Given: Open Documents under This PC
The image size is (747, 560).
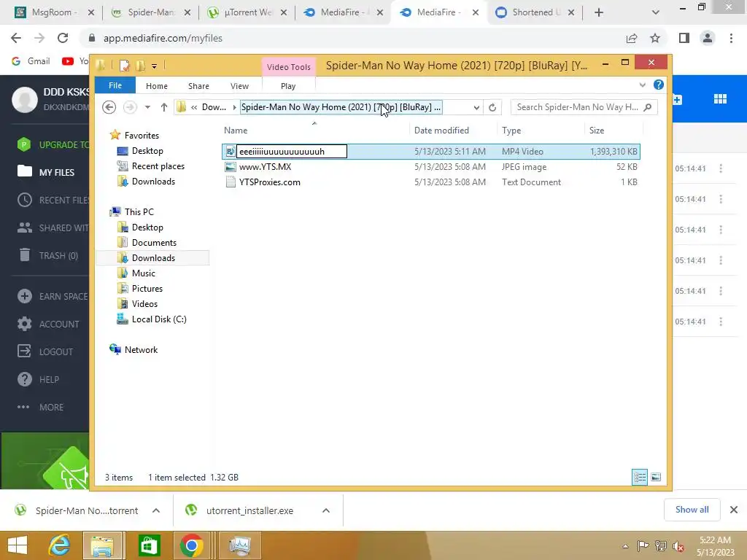Looking at the screenshot, I should click(154, 243).
